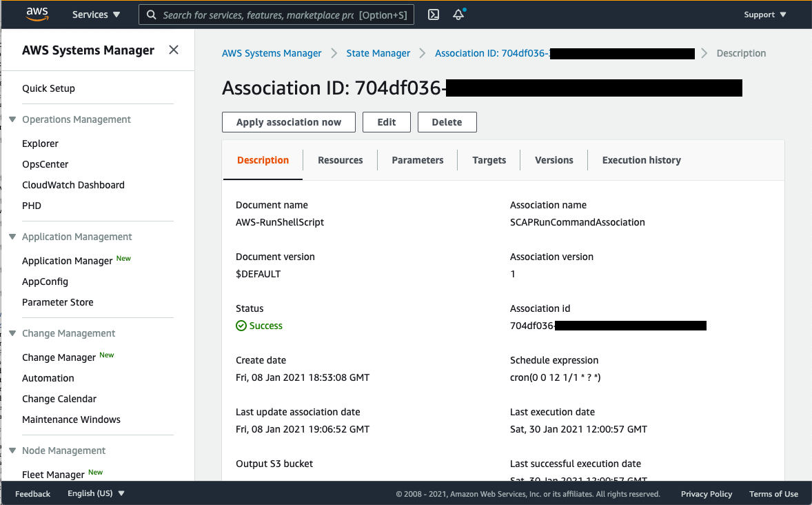Switch to the Resources tab
The image size is (812, 505).
[x=340, y=160]
